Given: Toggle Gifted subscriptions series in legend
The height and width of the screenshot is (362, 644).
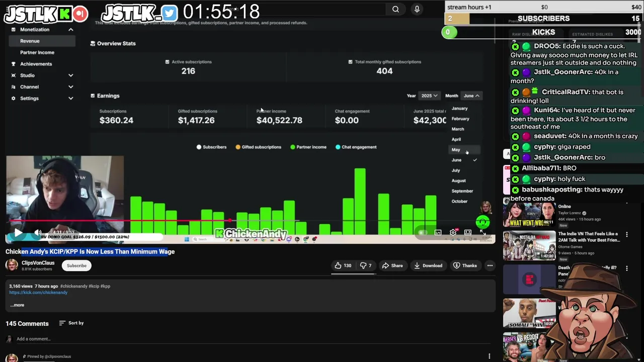Looking at the screenshot, I should [x=258, y=147].
